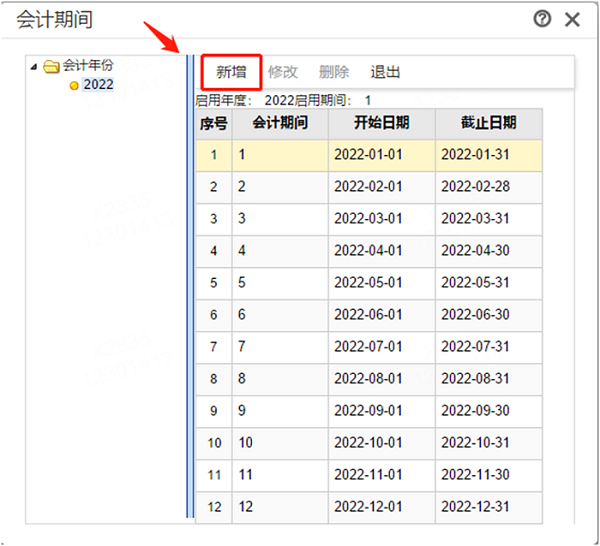Select end date cell 2022-02-28

(489, 187)
